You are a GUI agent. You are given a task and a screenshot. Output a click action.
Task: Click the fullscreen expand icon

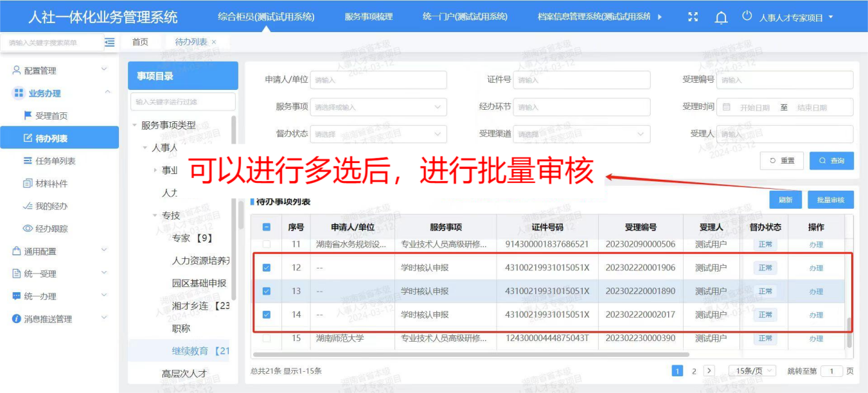click(693, 17)
